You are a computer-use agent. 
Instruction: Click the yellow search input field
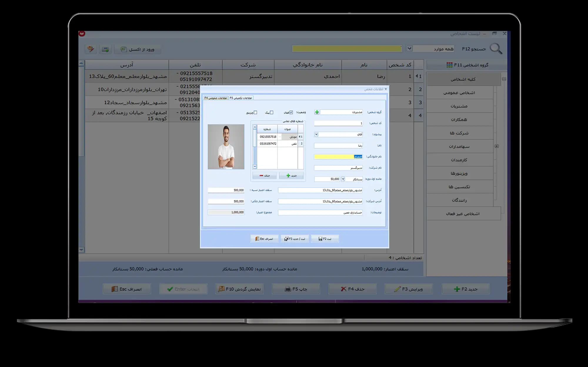(x=347, y=49)
